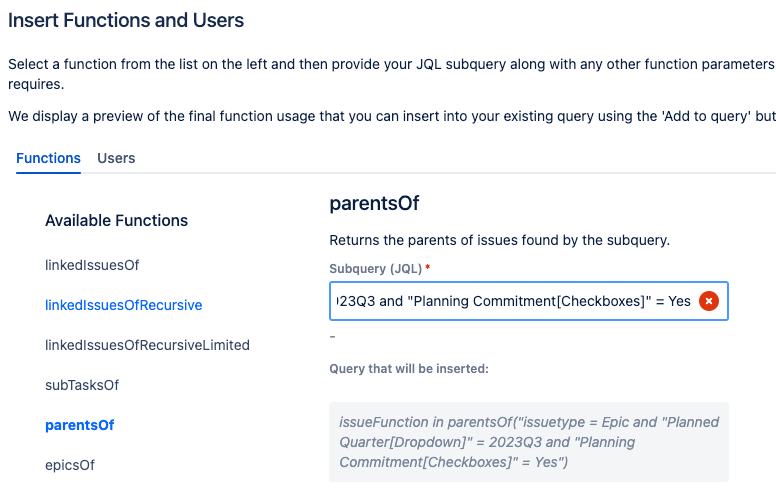Viewport: 776px width, 492px height.
Task: Click the dash helper text below subquery
Action: pyautogui.click(x=333, y=337)
